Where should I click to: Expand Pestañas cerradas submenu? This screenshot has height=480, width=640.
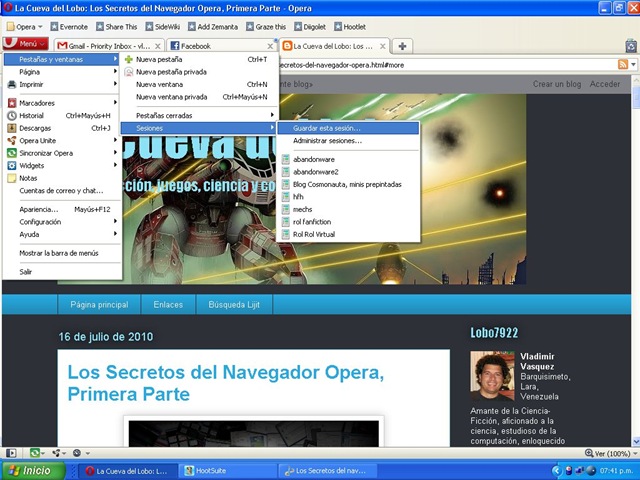199,116
